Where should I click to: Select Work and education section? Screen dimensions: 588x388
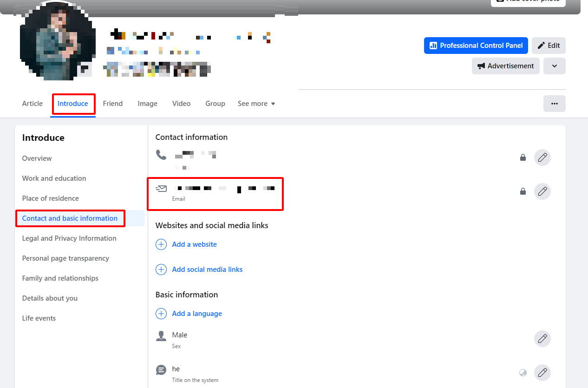[54, 178]
